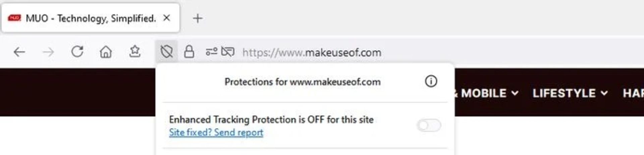The height and width of the screenshot is (155, 644).
Task: Go back to the previous page
Action: [19, 52]
